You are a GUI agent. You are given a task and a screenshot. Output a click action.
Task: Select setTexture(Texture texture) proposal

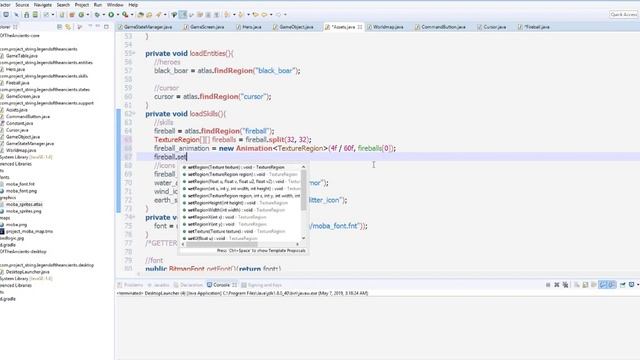pyautogui.click(x=242, y=231)
